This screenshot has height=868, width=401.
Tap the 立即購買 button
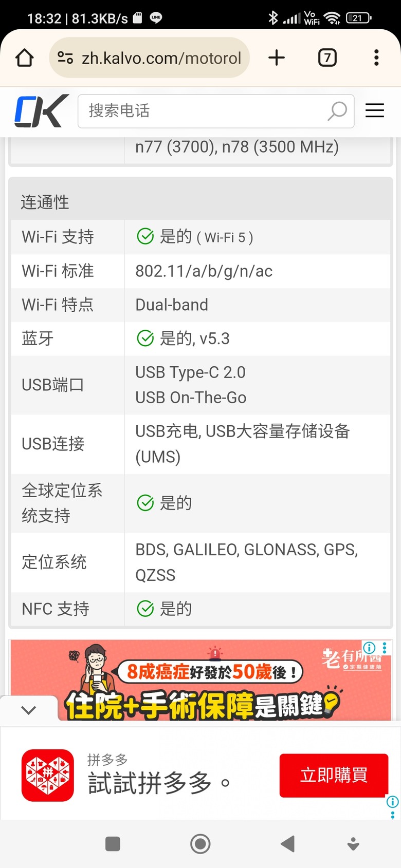tap(334, 775)
